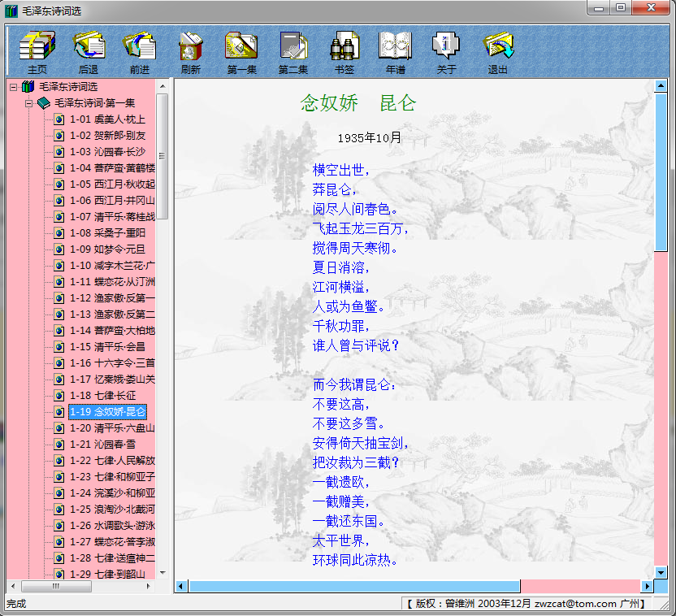Click the poem pane scroll-left arrow
Screen dimensions: 676x616
click(181, 586)
